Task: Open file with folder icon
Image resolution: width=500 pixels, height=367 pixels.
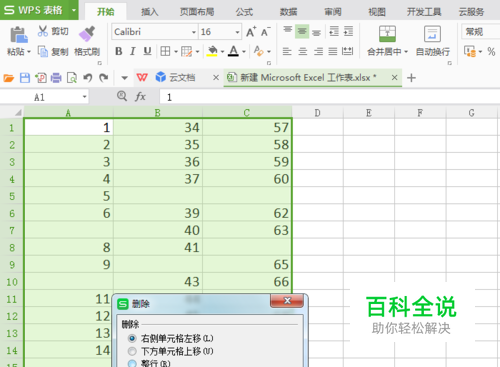Action: 9,78
